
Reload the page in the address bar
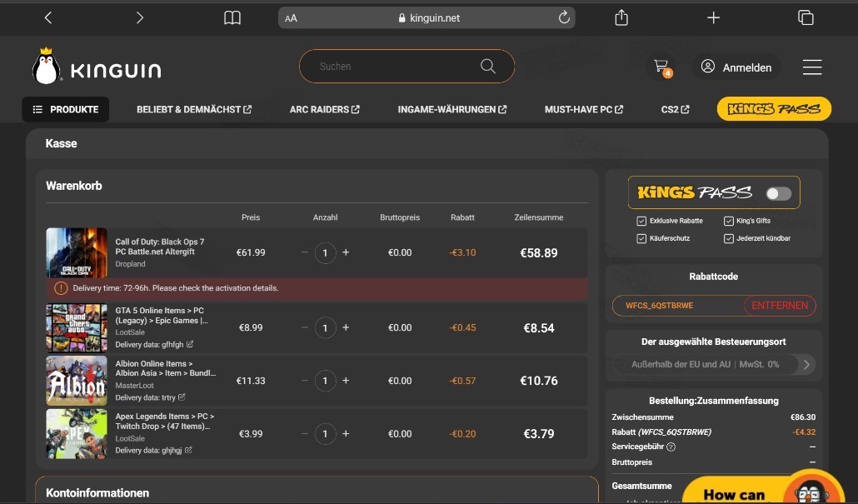[564, 17]
